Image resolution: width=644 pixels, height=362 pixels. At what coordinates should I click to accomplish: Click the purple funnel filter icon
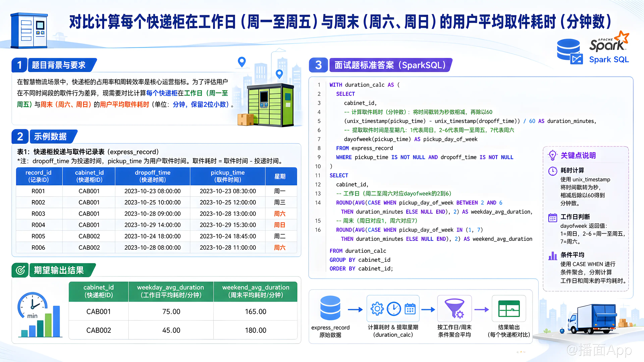pyautogui.click(x=455, y=309)
